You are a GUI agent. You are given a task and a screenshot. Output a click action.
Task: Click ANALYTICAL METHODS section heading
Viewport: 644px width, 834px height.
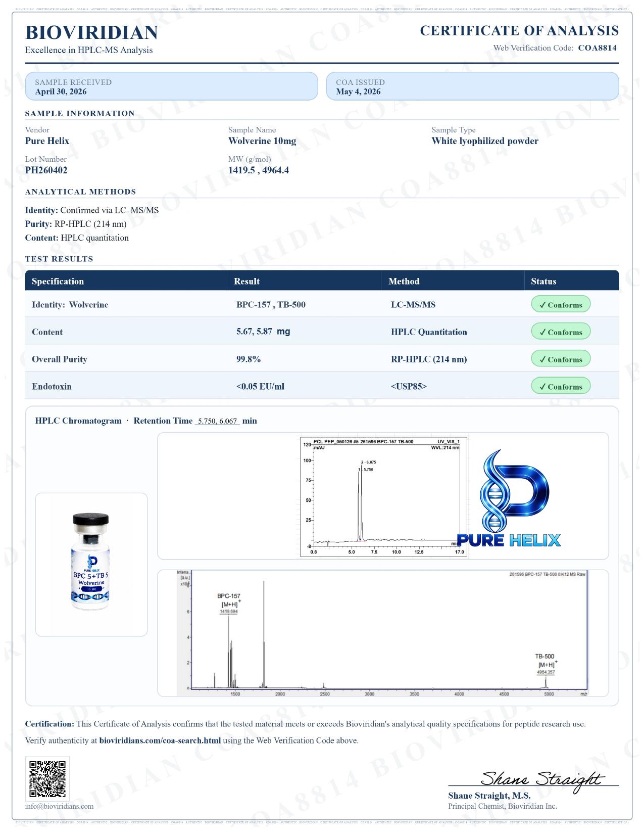tap(81, 192)
